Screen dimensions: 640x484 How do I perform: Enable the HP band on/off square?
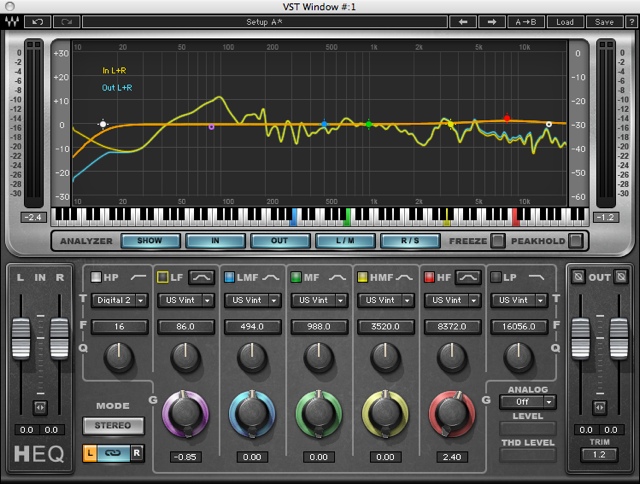point(96,277)
